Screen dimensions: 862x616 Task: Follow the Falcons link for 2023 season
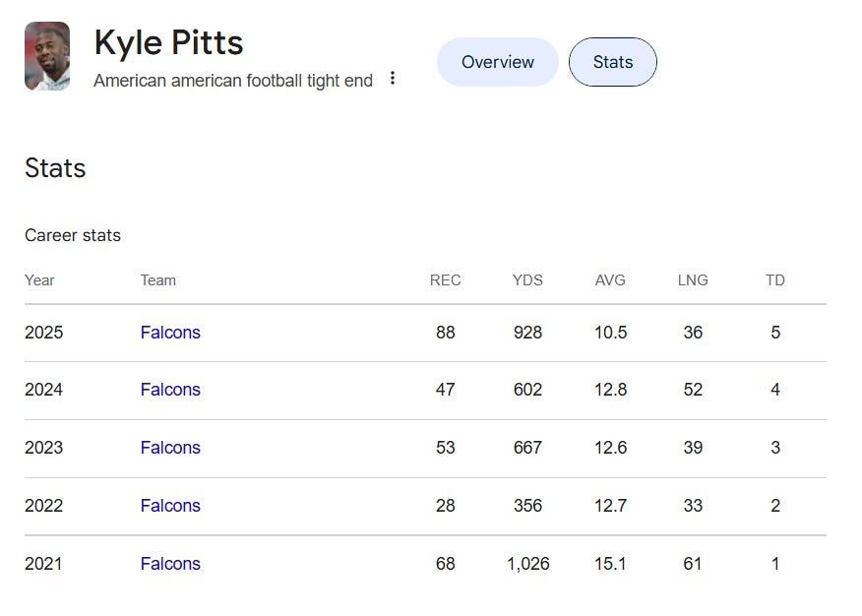[170, 448]
